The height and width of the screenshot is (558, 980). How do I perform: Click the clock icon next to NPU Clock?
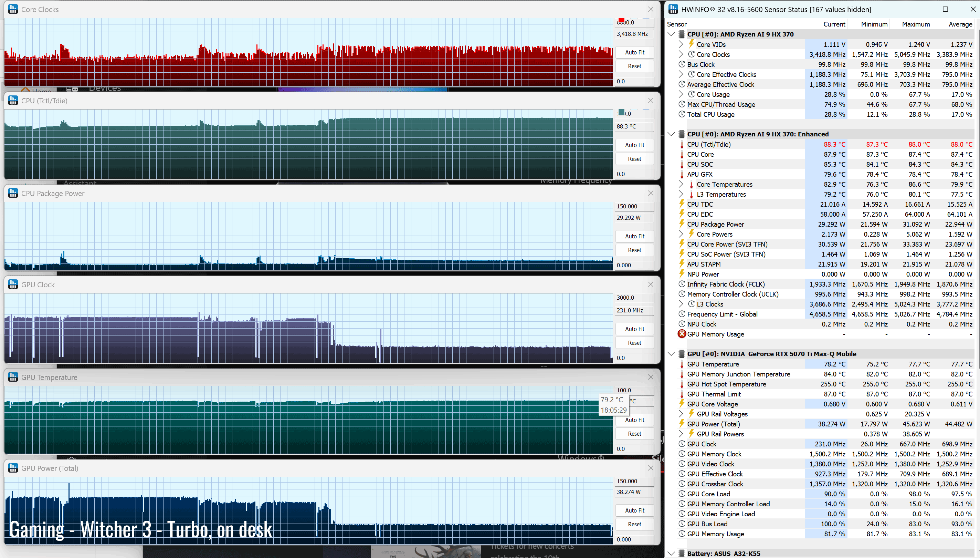682,324
